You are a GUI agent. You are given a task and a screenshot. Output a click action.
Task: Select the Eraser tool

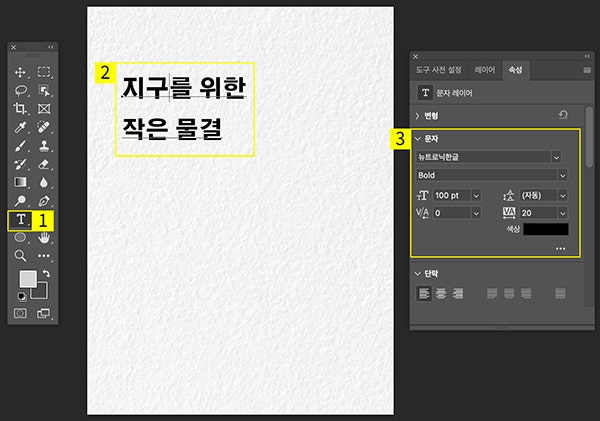44,164
